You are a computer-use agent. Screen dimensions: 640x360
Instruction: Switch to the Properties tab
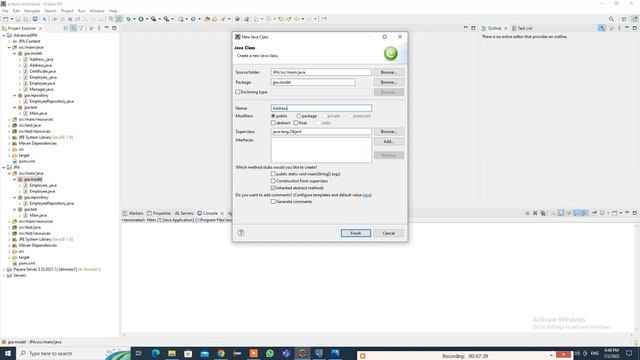[159, 213]
